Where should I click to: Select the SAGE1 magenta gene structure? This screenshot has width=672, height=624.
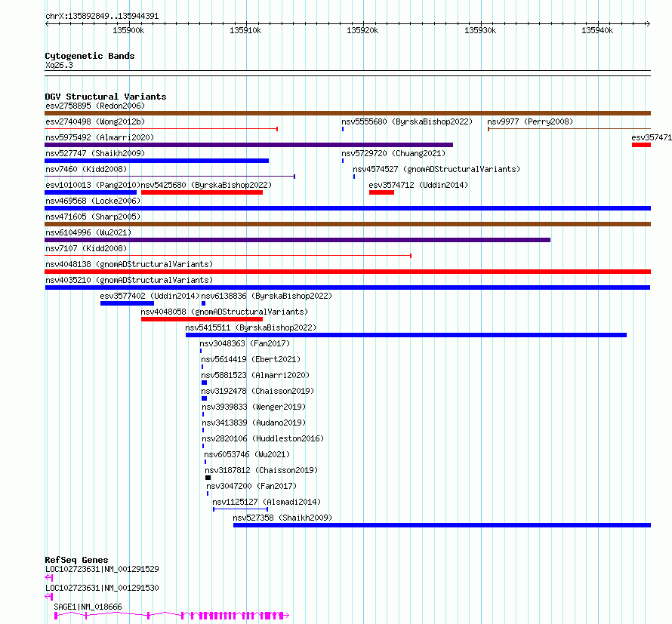pyautogui.click(x=171, y=616)
